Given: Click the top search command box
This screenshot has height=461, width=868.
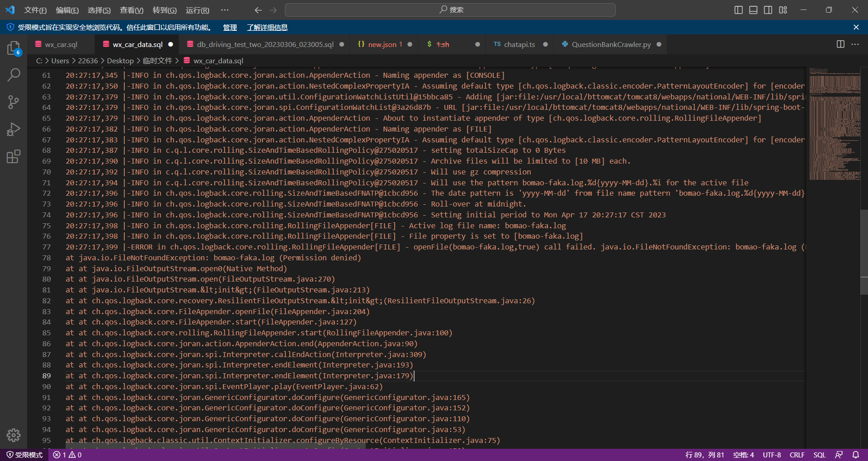Looking at the screenshot, I should click(x=450, y=10).
